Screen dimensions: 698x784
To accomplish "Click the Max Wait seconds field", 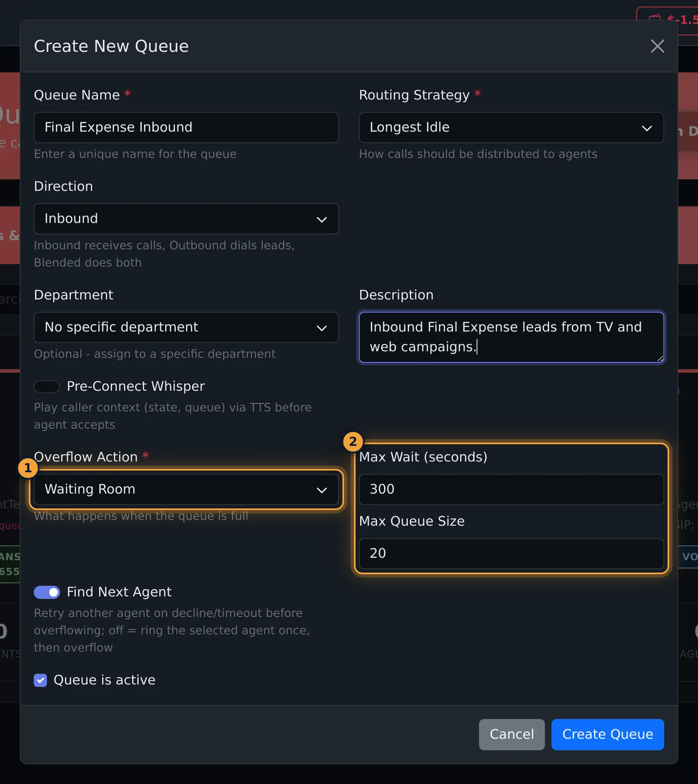I will click(511, 489).
